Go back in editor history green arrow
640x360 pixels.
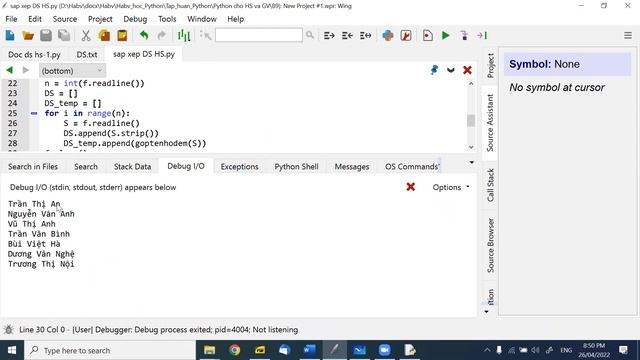coord(10,70)
